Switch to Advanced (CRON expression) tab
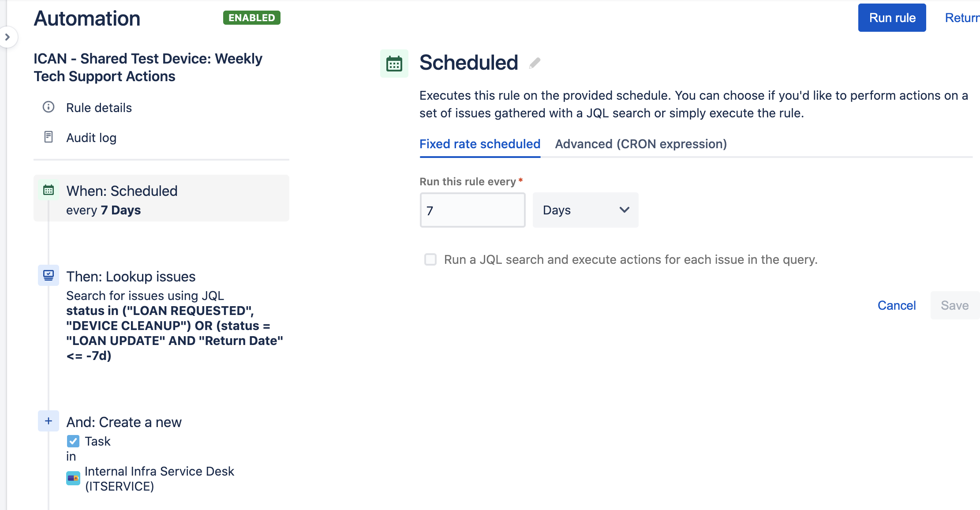980x510 pixels. pos(641,144)
